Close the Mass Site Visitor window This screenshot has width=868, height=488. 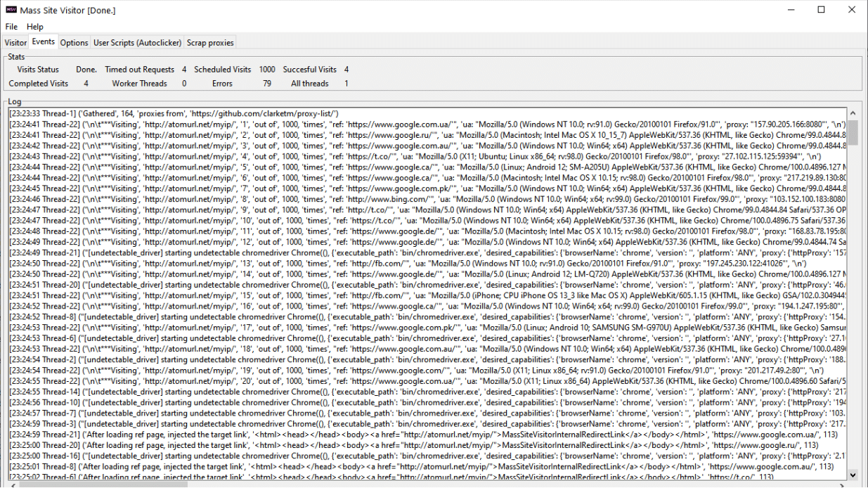click(852, 10)
